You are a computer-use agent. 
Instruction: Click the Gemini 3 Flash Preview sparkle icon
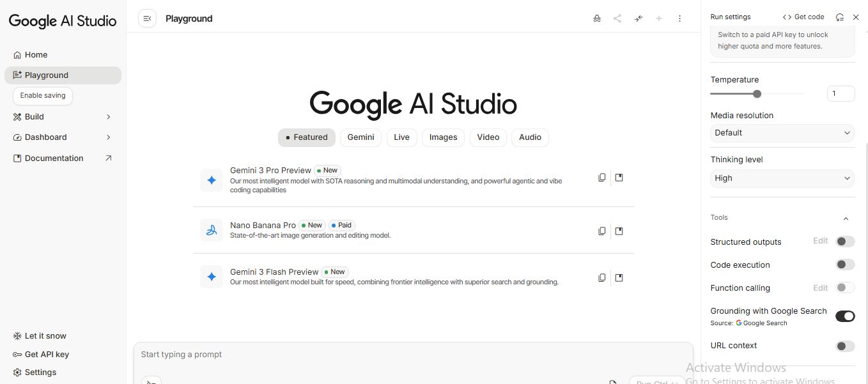click(212, 277)
